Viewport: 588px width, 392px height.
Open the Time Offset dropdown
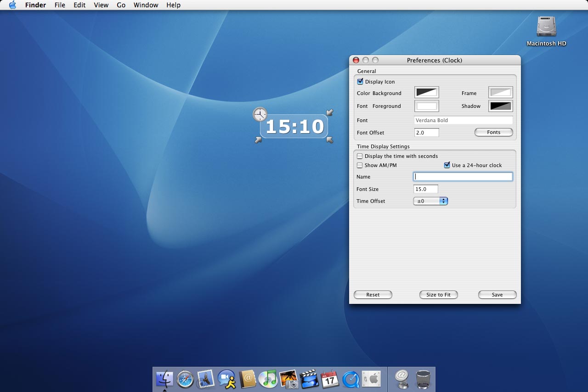[430, 201]
